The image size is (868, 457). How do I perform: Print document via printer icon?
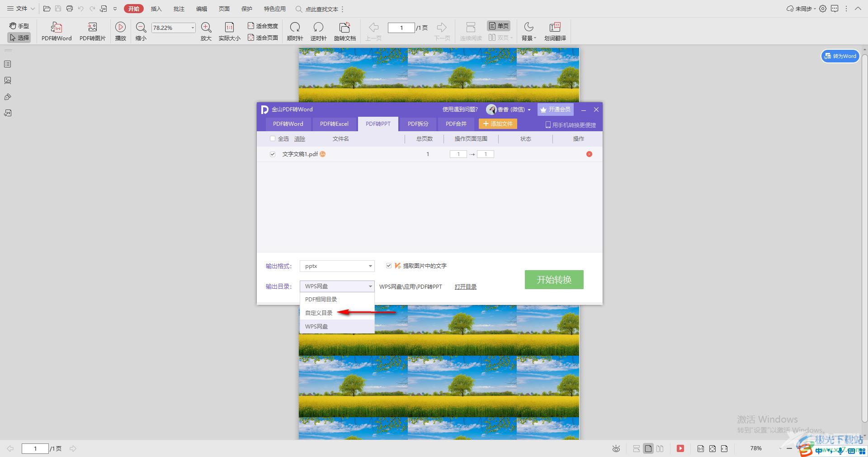[70, 9]
